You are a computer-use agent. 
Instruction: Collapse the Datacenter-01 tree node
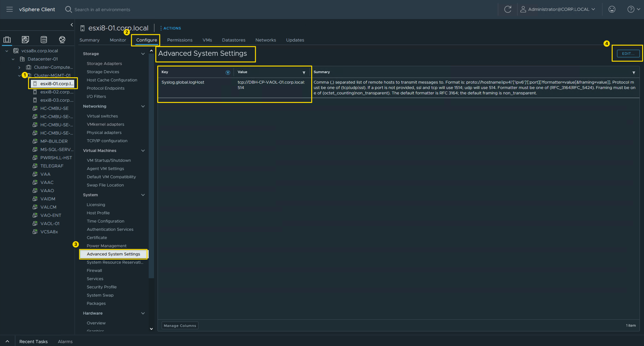(x=13, y=59)
